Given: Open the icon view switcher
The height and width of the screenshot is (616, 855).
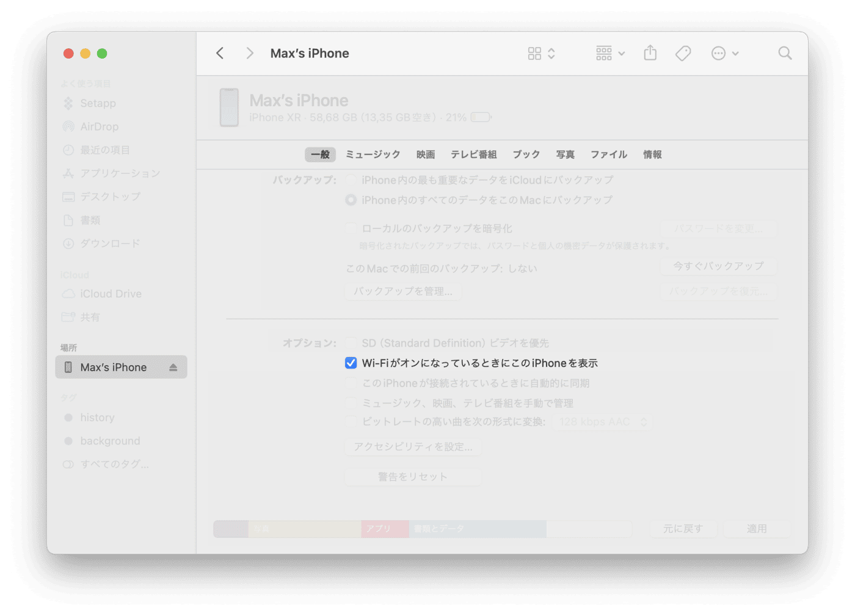Looking at the screenshot, I should (541, 54).
